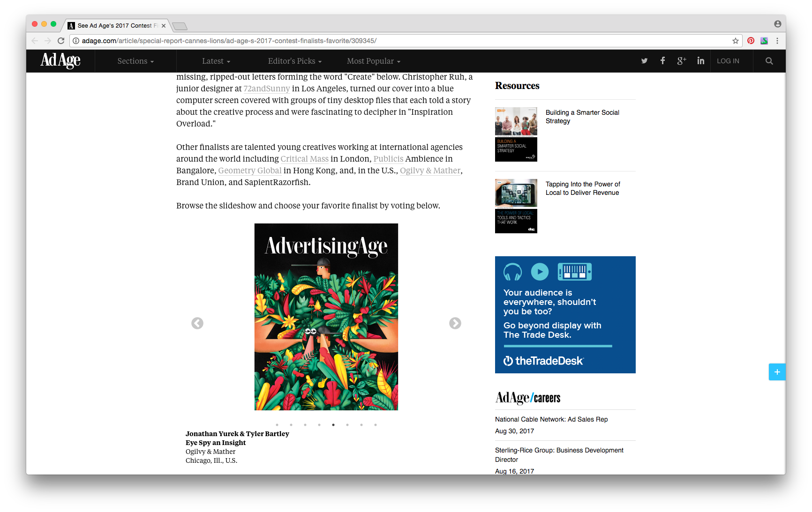View site information icon in address bar
Screen dimensions: 812x512
click(x=76, y=41)
